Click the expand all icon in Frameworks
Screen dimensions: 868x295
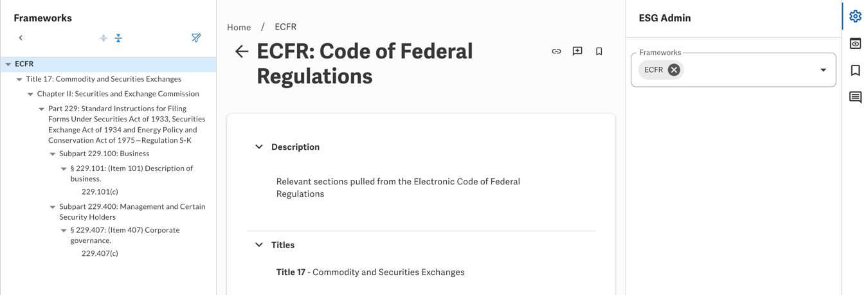coord(104,38)
